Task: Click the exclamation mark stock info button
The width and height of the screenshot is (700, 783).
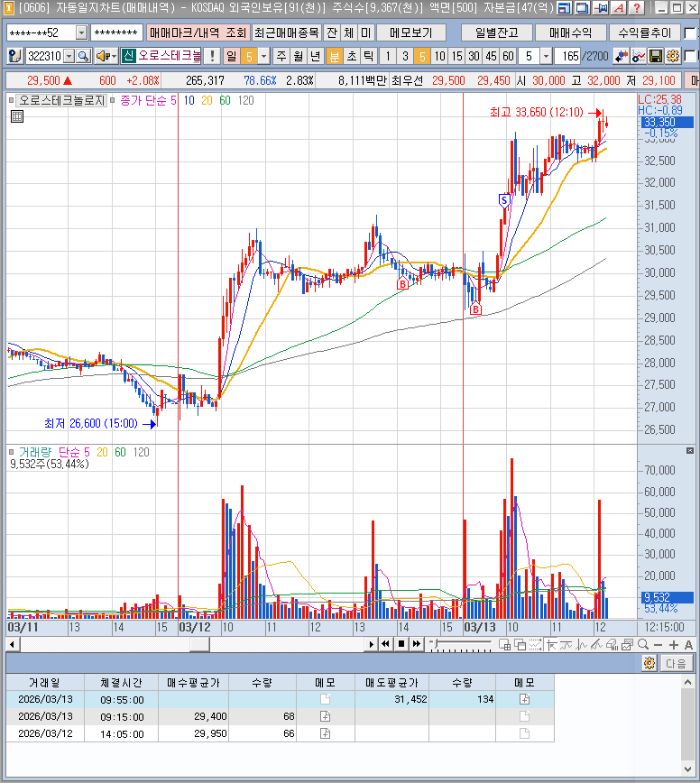Action: pos(212,56)
